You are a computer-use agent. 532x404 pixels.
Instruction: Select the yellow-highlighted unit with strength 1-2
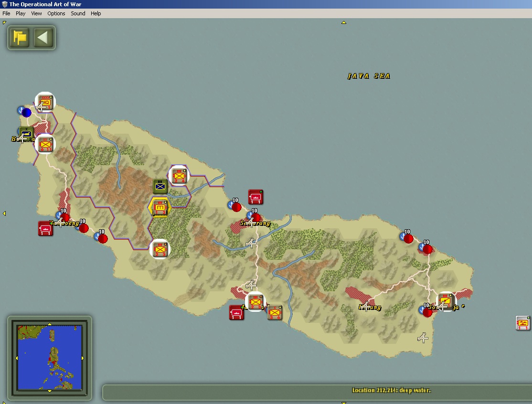point(160,207)
